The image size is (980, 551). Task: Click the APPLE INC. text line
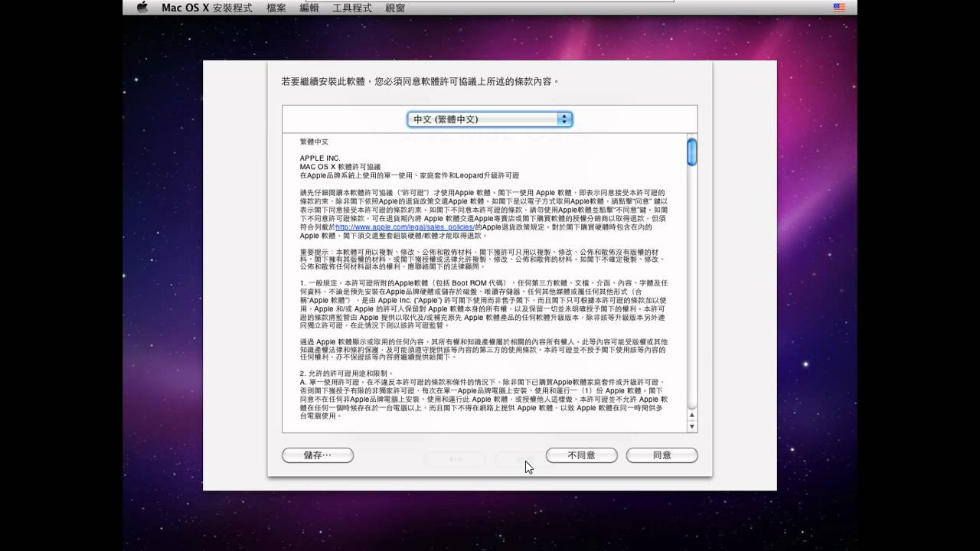[320, 158]
